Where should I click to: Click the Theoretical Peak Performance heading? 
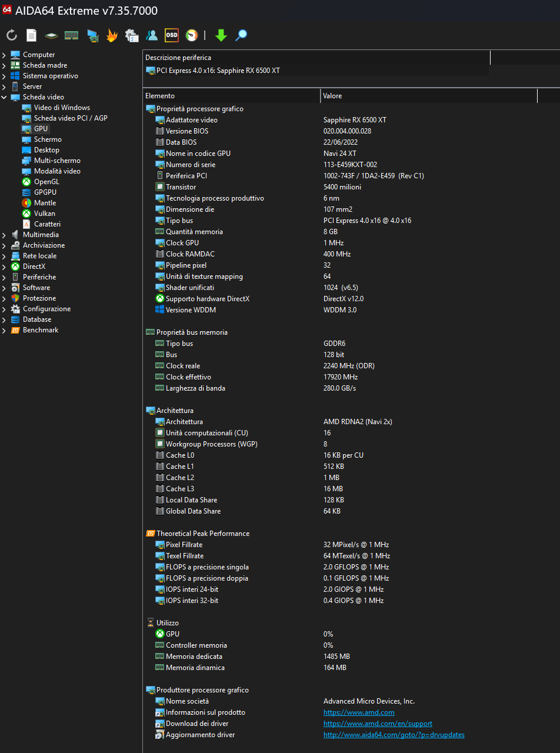(x=203, y=534)
